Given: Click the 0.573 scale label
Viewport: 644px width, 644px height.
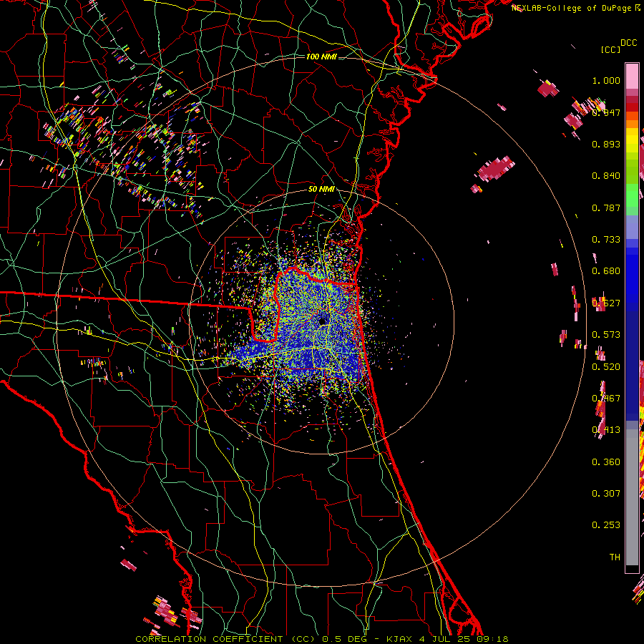Looking at the screenshot, I should pos(606,335).
